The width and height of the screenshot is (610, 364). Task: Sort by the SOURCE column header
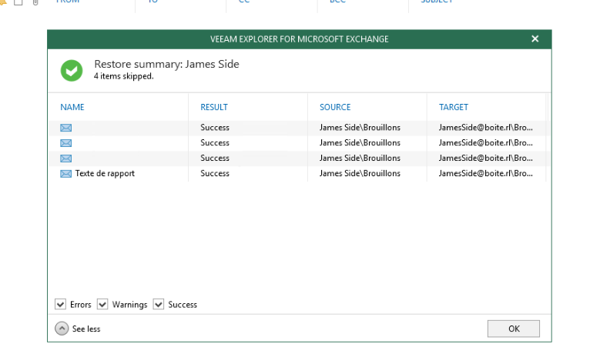(335, 108)
